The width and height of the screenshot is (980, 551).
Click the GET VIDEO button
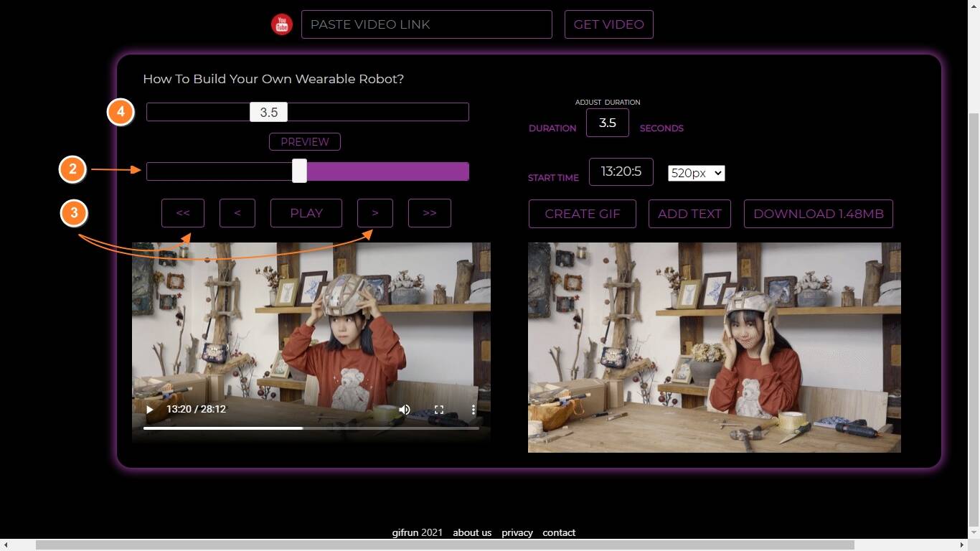tap(608, 24)
